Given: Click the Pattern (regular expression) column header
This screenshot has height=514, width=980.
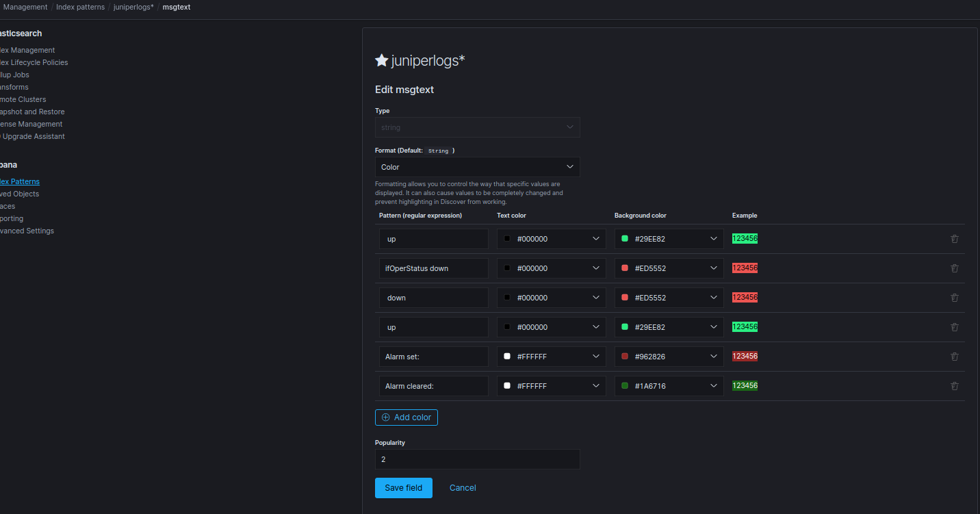Looking at the screenshot, I should pyautogui.click(x=420, y=216).
